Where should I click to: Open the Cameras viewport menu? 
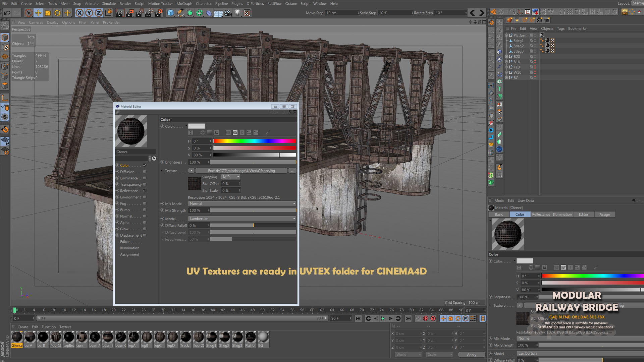(36, 22)
